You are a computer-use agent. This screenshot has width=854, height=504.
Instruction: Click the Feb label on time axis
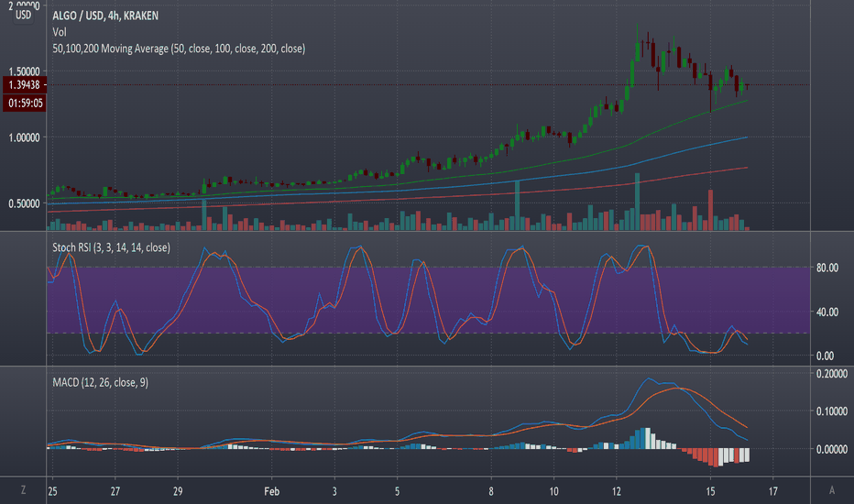pyautogui.click(x=272, y=491)
